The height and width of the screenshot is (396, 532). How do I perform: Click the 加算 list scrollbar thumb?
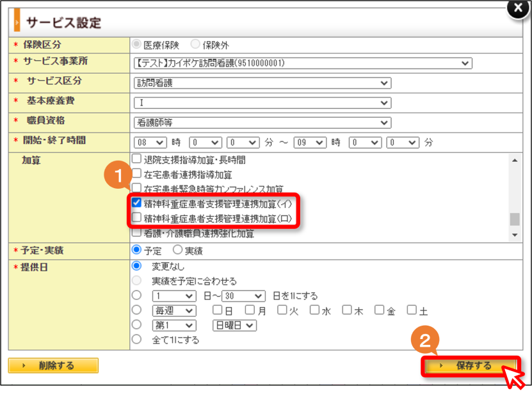[x=515, y=219]
